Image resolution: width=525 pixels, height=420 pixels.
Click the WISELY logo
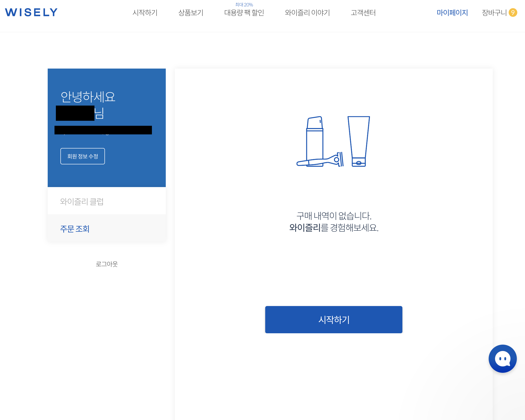(31, 12)
